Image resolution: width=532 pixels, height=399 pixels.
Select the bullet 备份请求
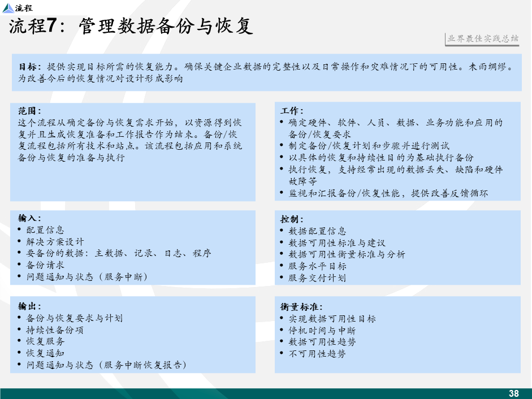pyautogui.click(x=45, y=265)
